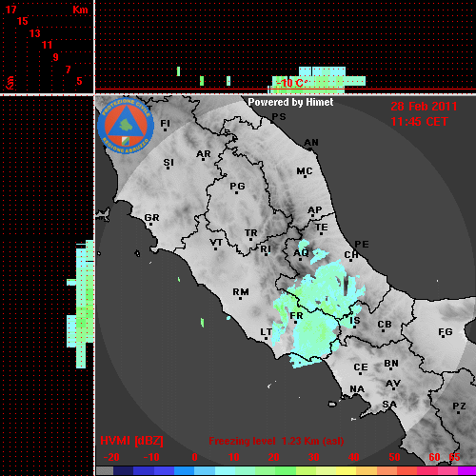Select the PG city marker
The height and width of the screenshot is (476, 476).
(236, 192)
